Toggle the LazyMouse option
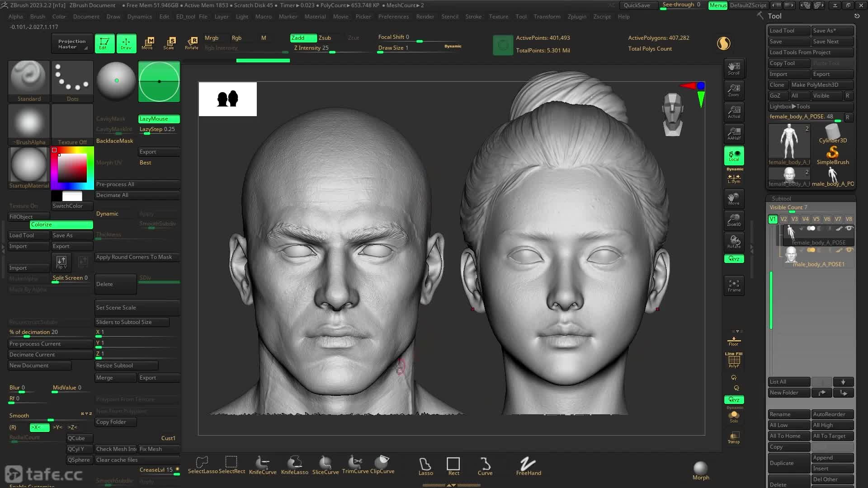The height and width of the screenshot is (488, 868). click(159, 119)
